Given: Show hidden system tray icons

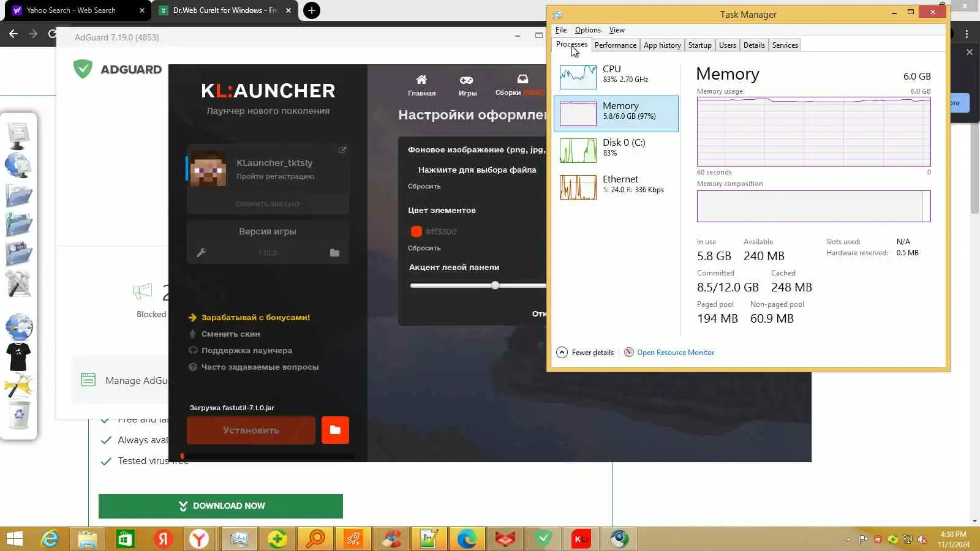Looking at the screenshot, I should click(x=848, y=539).
